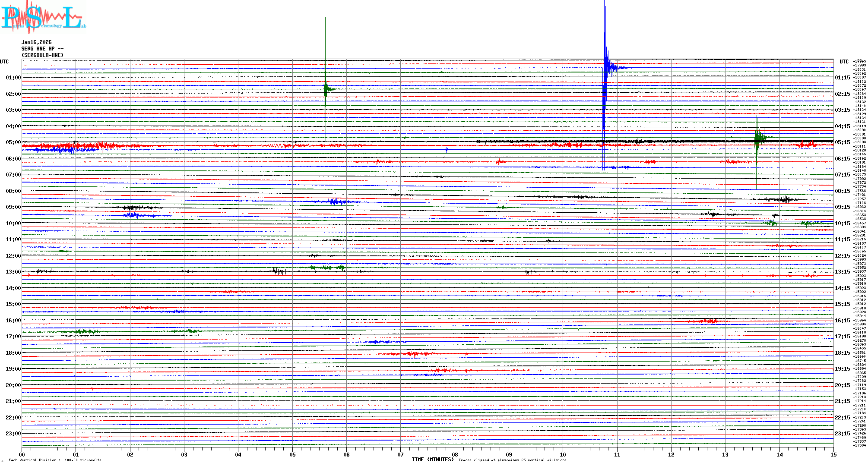The width and height of the screenshot is (868, 466).
Task: Click the Each Vertical Division scale note
Action: [55, 460]
